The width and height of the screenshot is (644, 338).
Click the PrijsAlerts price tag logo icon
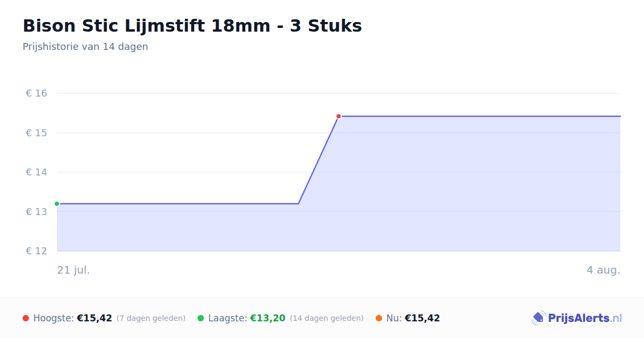point(538,318)
